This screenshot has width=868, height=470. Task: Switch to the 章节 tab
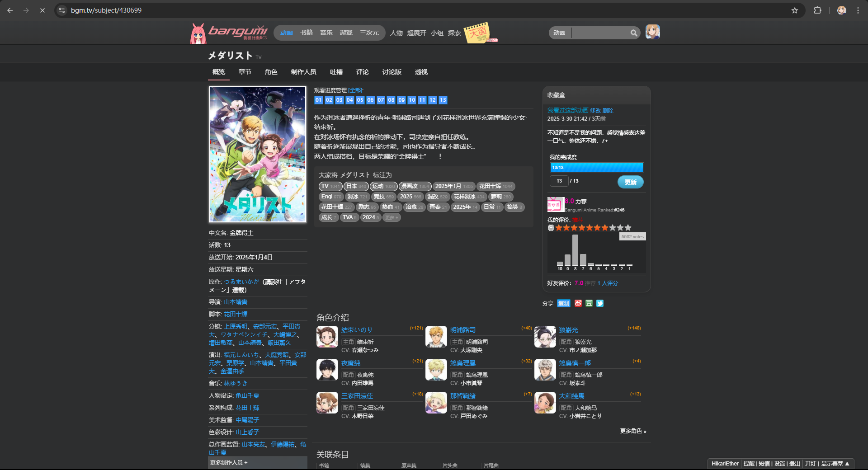pyautogui.click(x=245, y=72)
